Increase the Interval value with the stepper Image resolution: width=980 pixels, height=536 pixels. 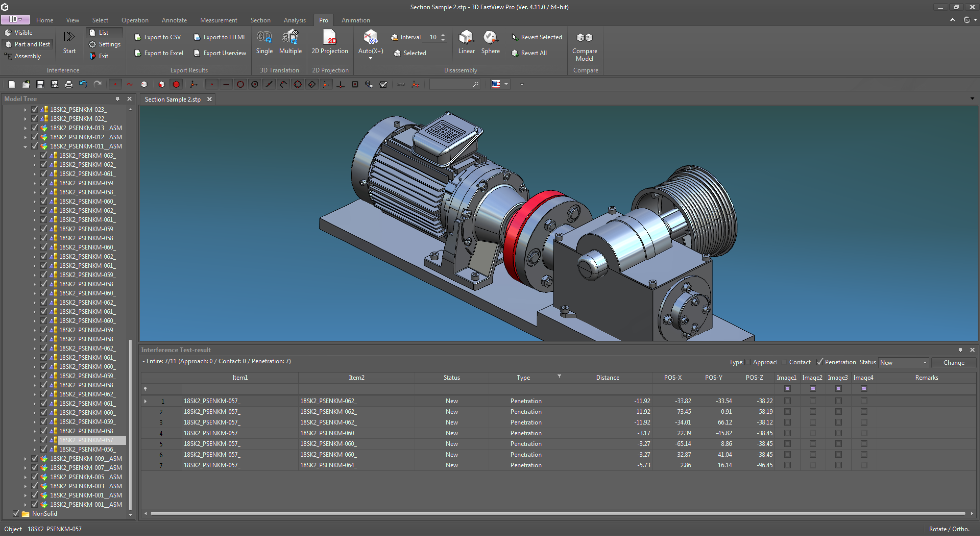coord(443,35)
